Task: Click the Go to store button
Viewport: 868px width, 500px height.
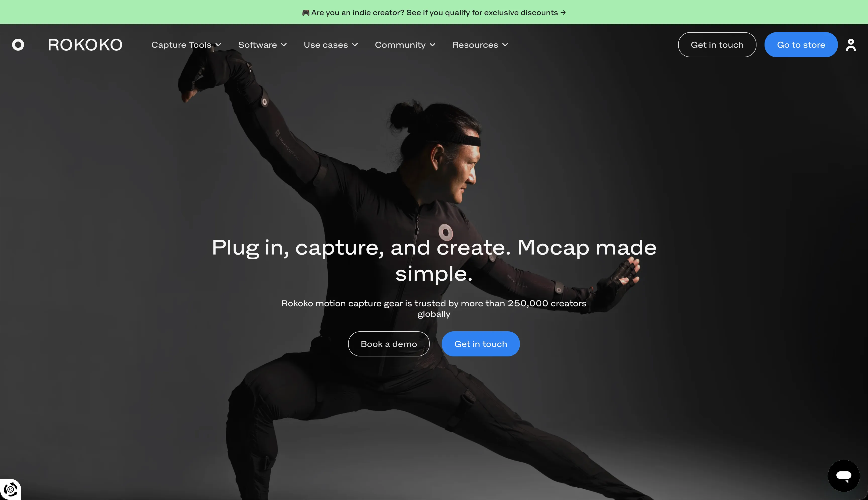Action: point(801,45)
